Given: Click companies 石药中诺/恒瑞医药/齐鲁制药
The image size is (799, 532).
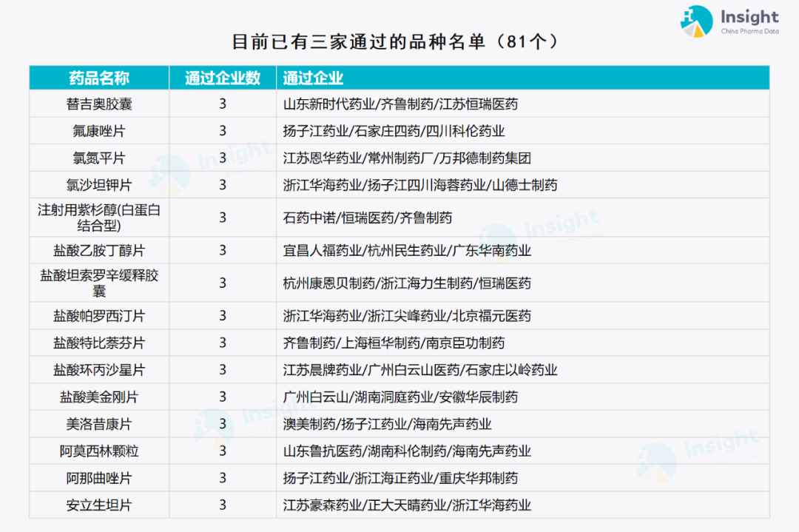Looking at the screenshot, I should pos(368,218).
